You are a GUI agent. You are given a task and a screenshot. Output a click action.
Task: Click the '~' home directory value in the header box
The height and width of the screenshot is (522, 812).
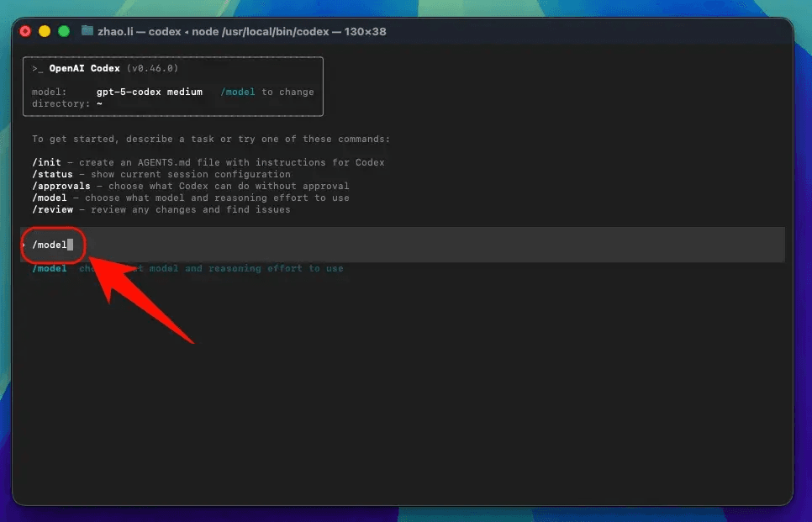tap(99, 103)
